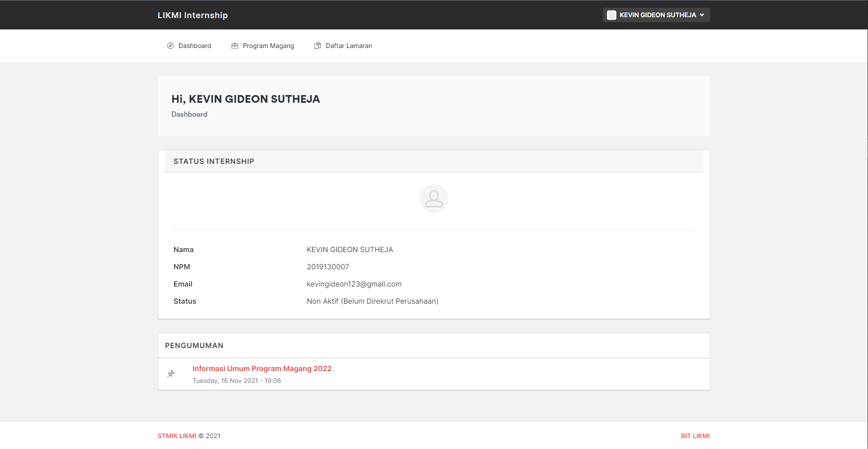Click the NPM field label
Screen dimensions: 868x449
click(x=181, y=267)
